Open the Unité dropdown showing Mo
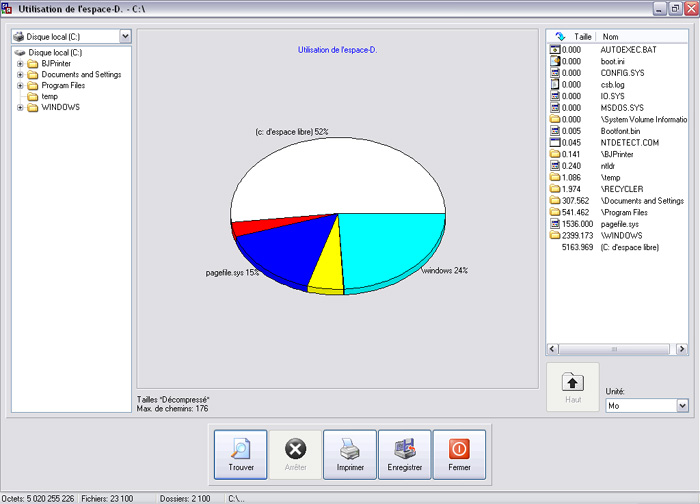 (682, 405)
